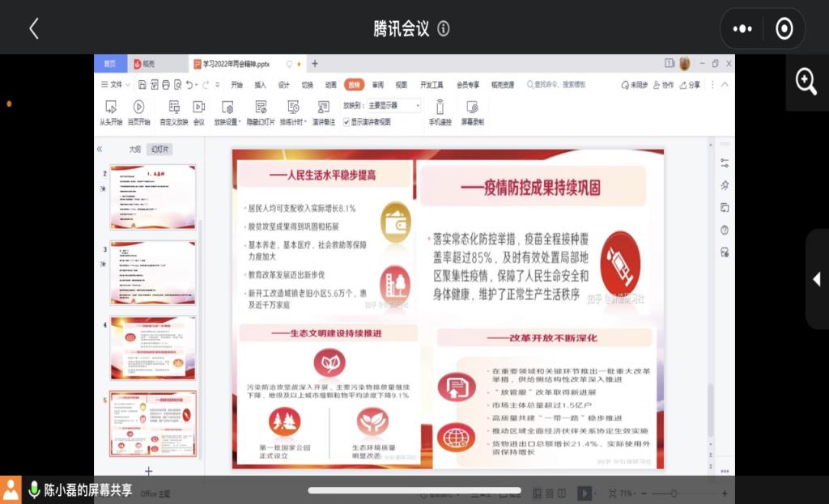Select slide 3 thumbnail in panel

[x=152, y=273]
